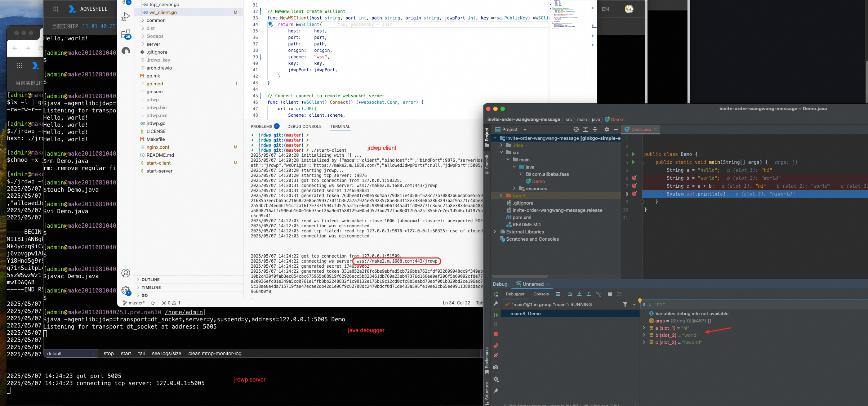Open nginx.conf file
868x406 pixels.
[189, 147]
